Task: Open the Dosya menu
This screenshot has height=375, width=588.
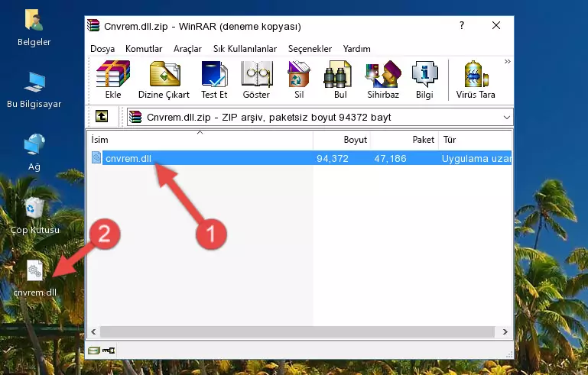Action: (x=102, y=49)
